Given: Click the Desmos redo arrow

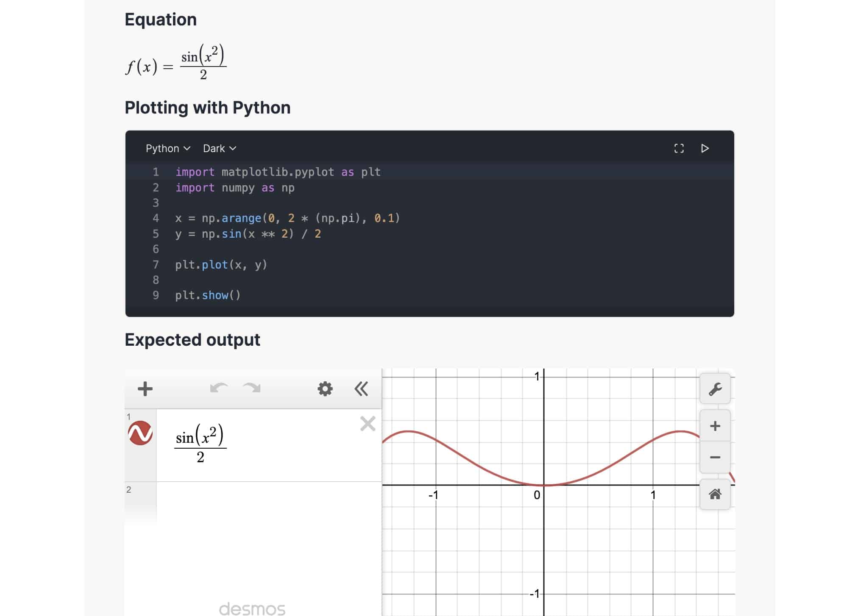Looking at the screenshot, I should click(x=252, y=388).
